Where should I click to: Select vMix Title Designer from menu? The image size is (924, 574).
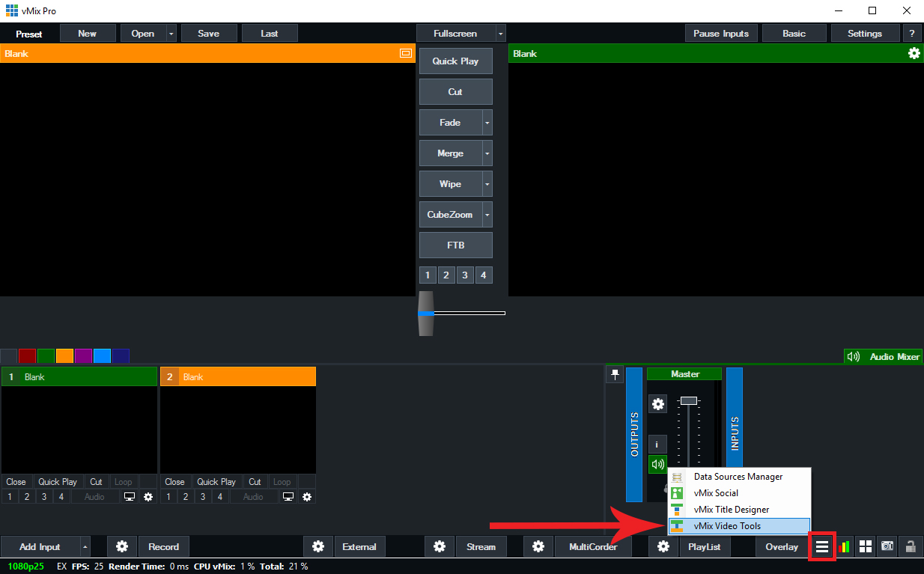[731, 510]
